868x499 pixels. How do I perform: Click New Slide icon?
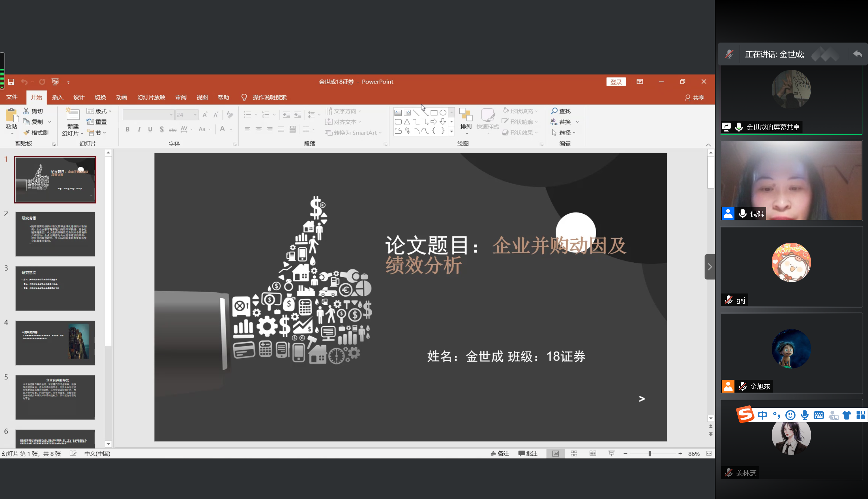73,114
